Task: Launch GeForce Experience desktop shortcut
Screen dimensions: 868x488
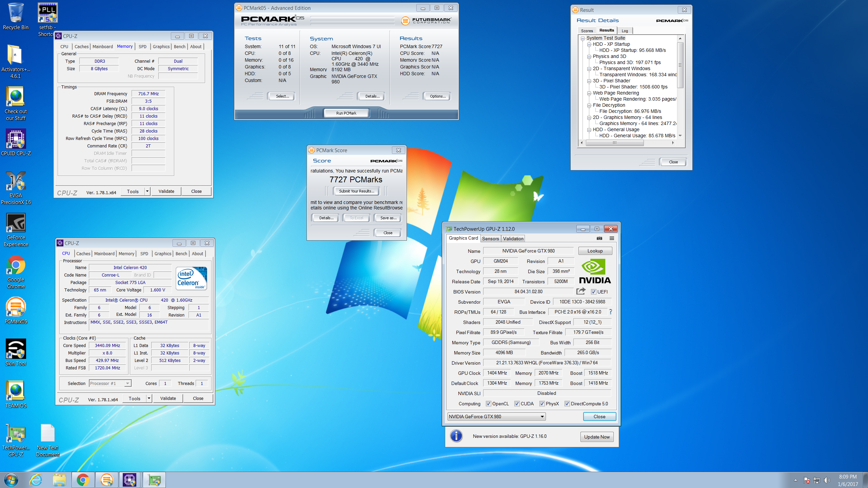Action: (16, 229)
